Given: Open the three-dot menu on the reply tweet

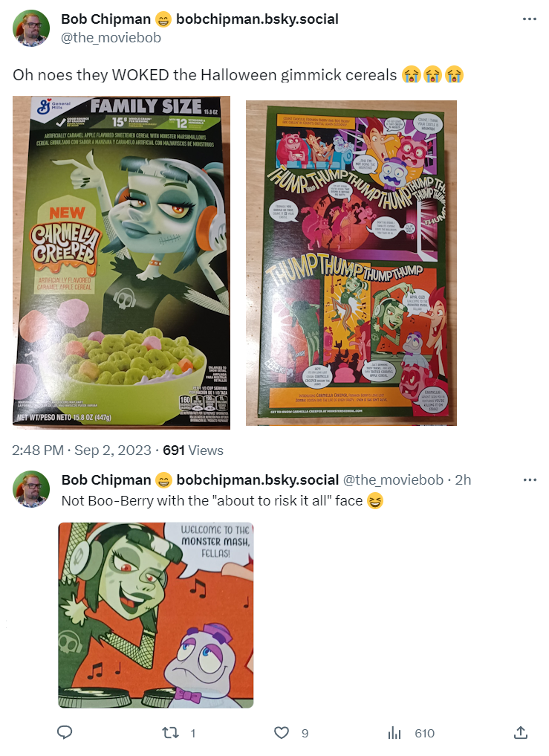Looking at the screenshot, I should [529, 479].
